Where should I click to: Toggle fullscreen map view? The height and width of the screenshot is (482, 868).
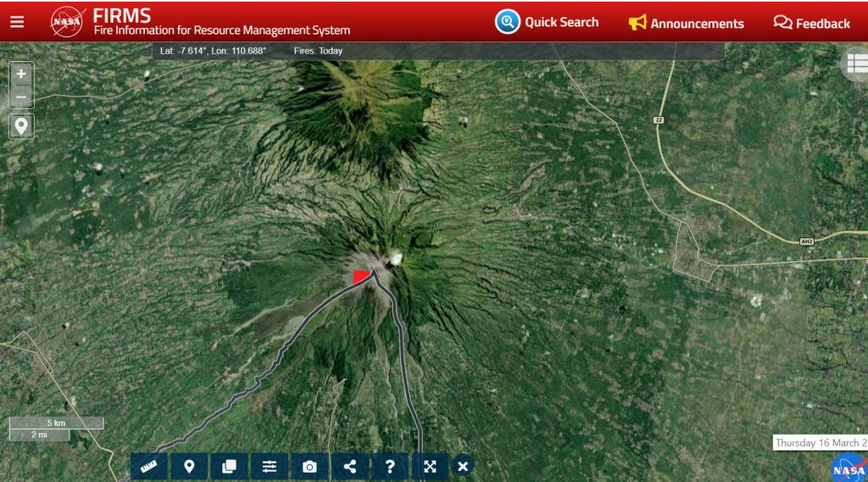pos(430,466)
